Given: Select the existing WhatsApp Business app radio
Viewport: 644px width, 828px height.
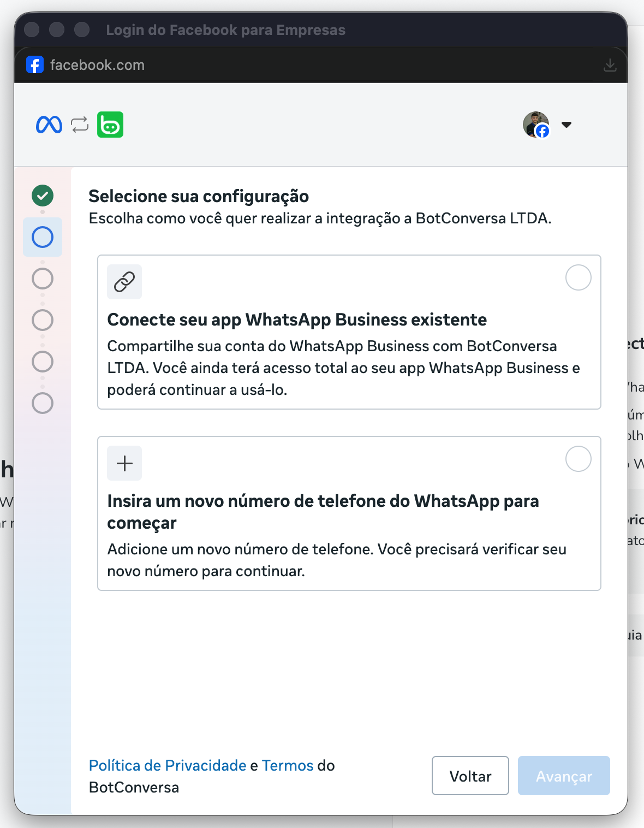Looking at the screenshot, I should [578, 278].
